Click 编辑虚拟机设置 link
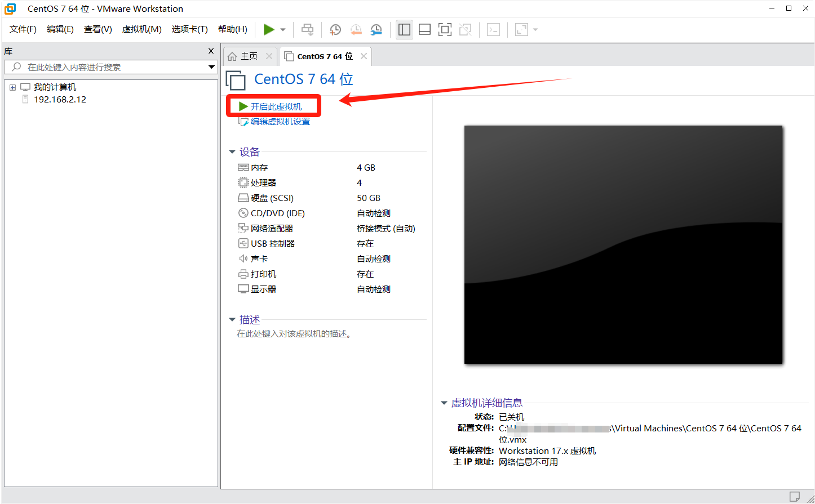The height and width of the screenshot is (504, 815). 280,122
